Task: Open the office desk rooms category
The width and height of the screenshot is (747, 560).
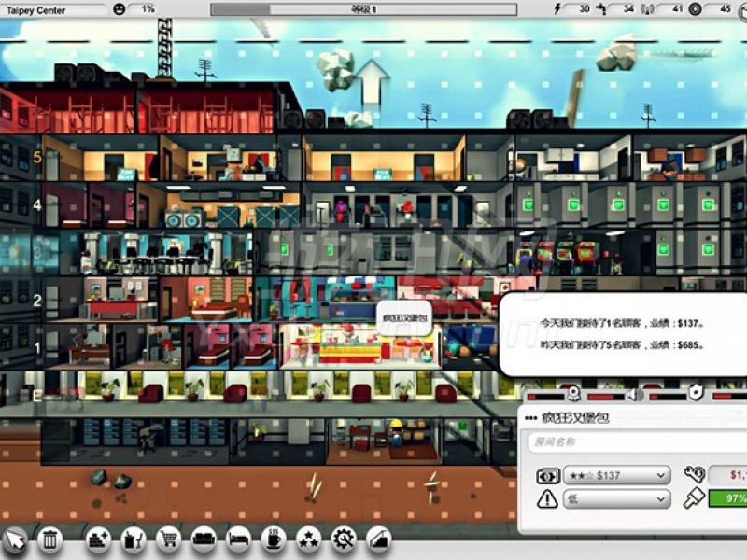Action: point(134,539)
